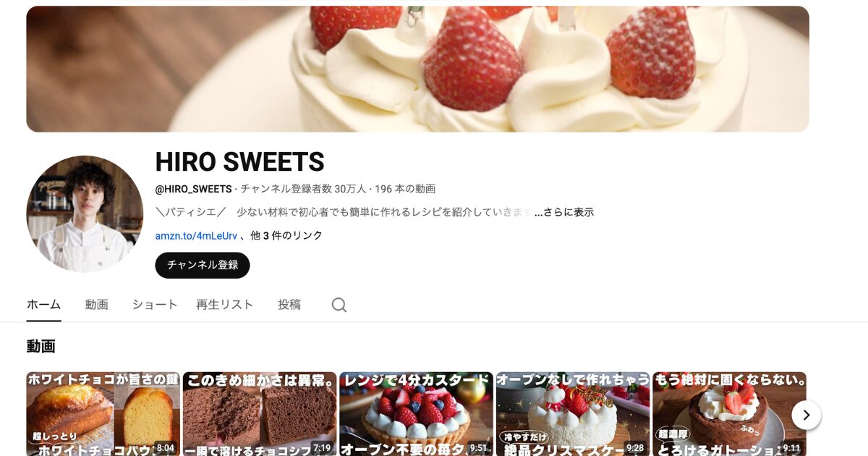Open the 他 3 件のリンク links list
868x456 pixels.
click(286, 235)
